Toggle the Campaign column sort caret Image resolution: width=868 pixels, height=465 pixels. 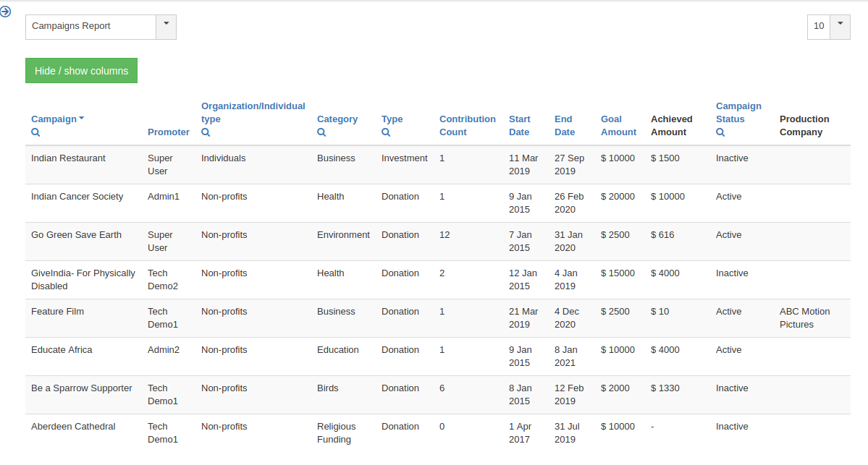[x=81, y=119]
